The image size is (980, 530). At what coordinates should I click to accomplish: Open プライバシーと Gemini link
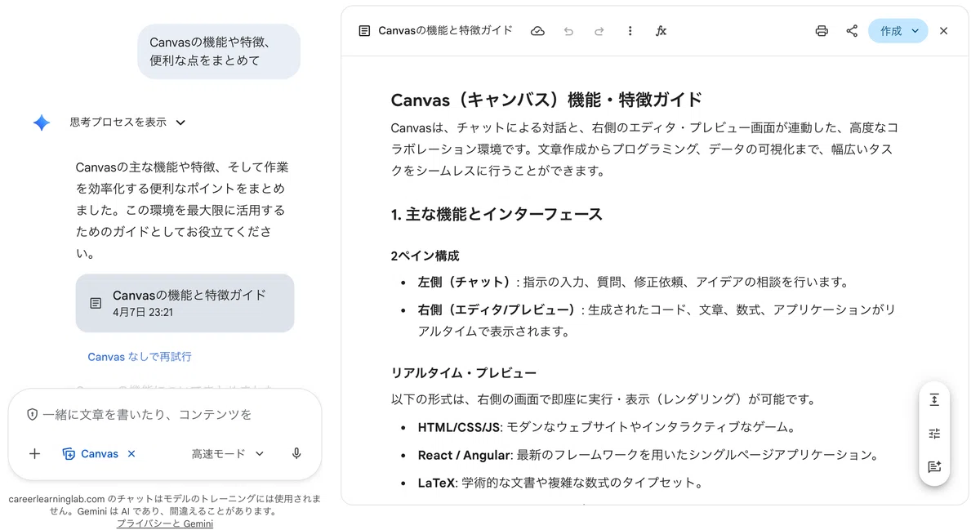point(164,523)
